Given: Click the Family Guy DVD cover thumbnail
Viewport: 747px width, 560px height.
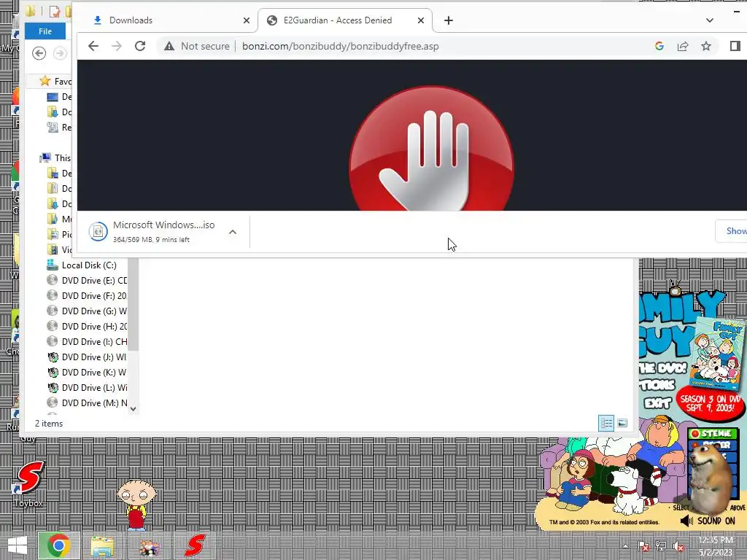Looking at the screenshot, I should tap(719, 353).
